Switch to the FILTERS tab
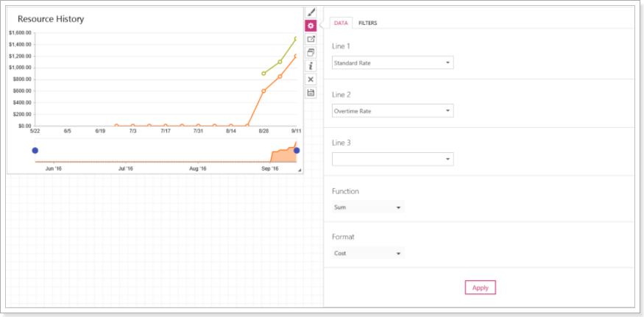Screen dimensions: 644x317 pyautogui.click(x=367, y=24)
